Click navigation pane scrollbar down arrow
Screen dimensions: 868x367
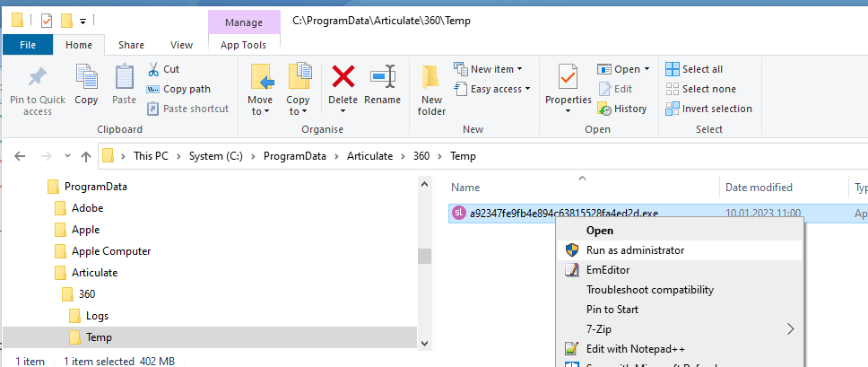425,343
